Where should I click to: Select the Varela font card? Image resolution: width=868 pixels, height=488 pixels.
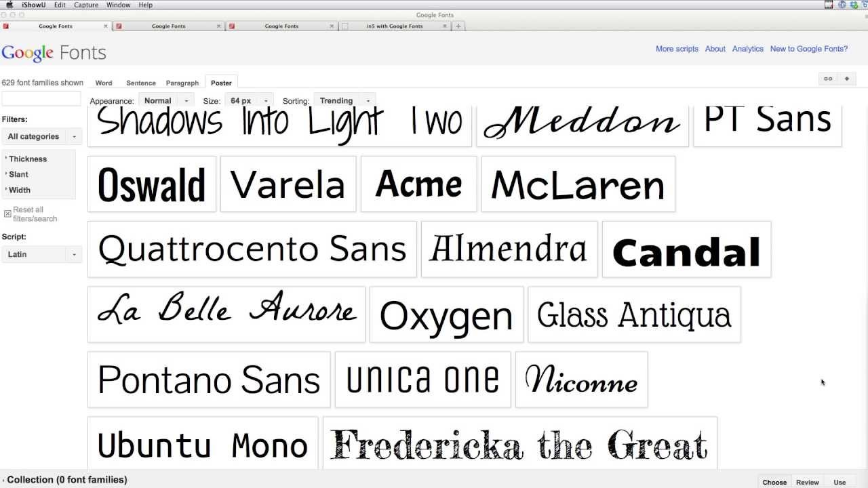pyautogui.click(x=288, y=184)
